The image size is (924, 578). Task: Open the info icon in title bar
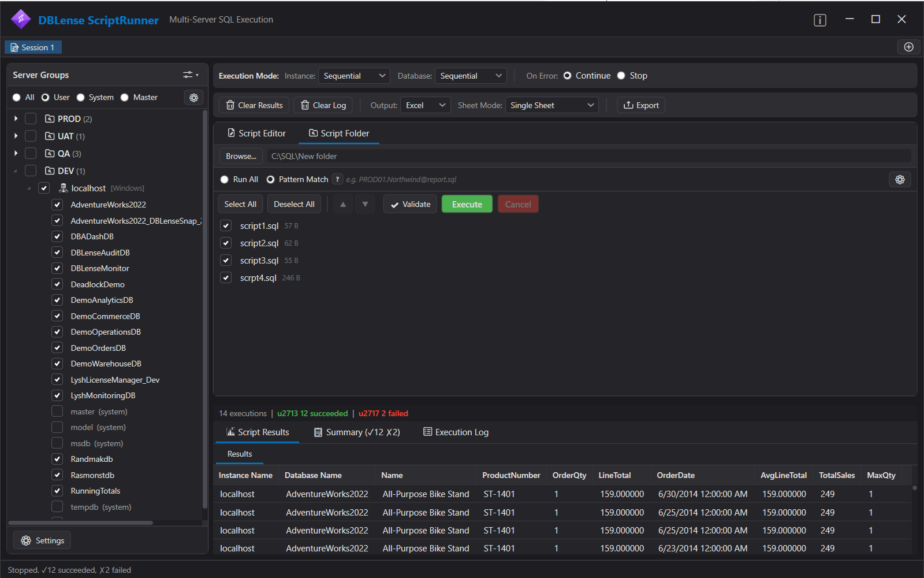[820, 20]
